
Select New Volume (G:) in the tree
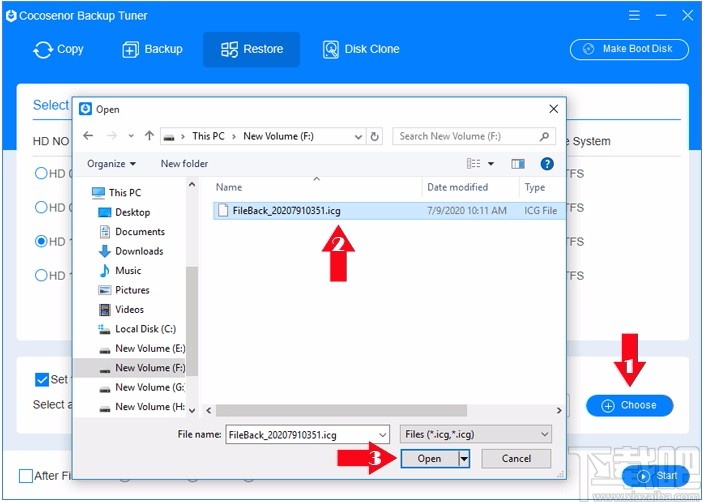tap(142, 387)
